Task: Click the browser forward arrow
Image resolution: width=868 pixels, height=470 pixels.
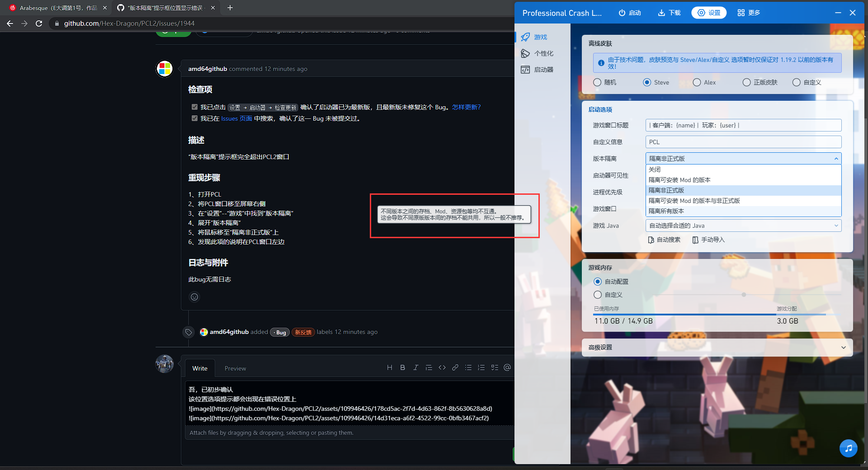Action: tap(24, 23)
